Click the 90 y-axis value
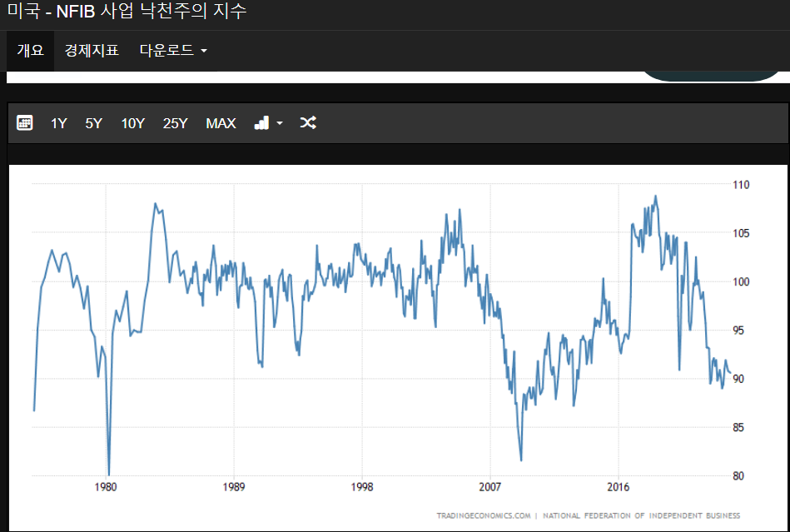 tap(738, 379)
